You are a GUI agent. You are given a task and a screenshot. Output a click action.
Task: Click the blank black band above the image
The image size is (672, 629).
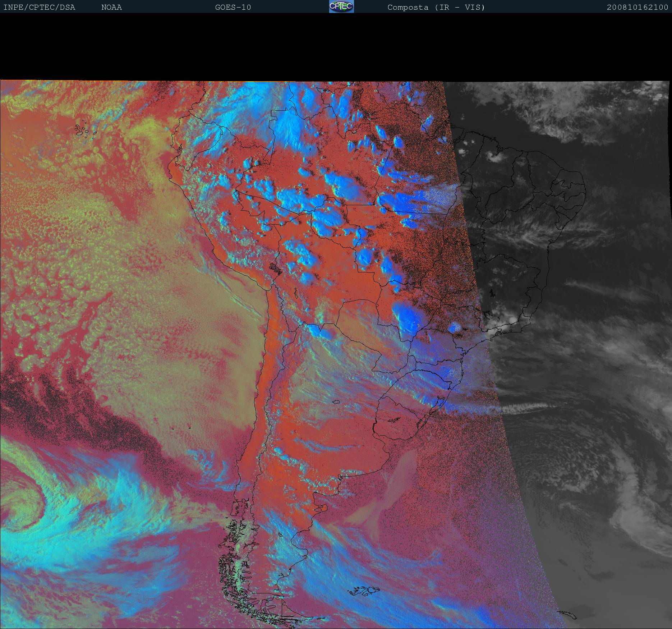point(336,47)
